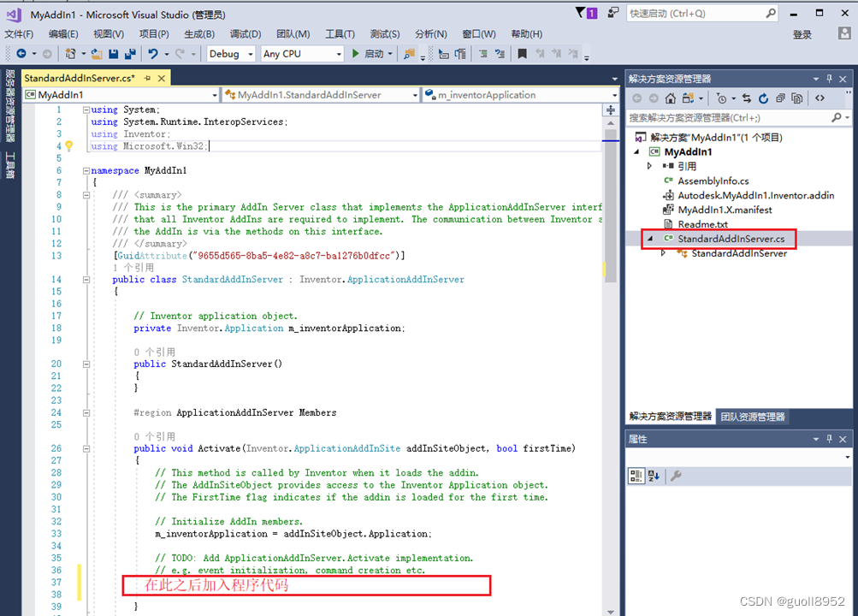The height and width of the screenshot is (616, 858).
Task: Toggle auto-hide pin on 属性 panel
Action: pos(830,439)
